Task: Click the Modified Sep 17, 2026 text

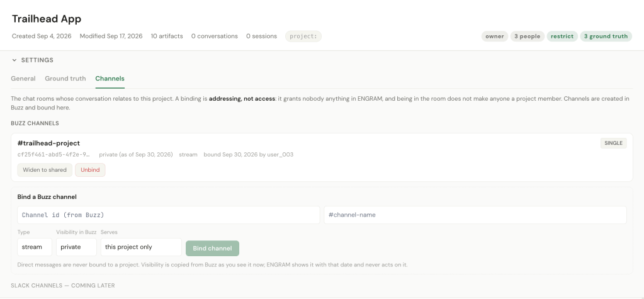Action: click(x=111, y=36)
